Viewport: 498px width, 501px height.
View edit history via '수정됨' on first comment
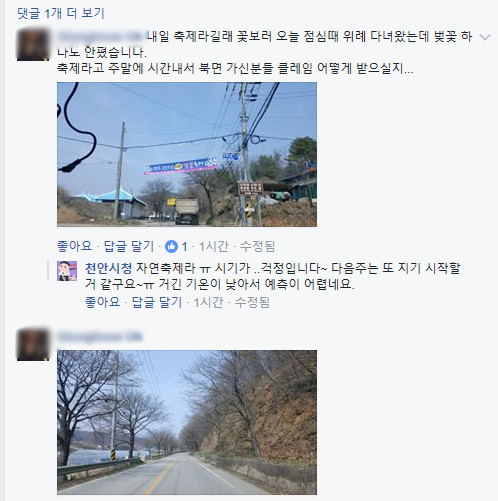[257, 246]
